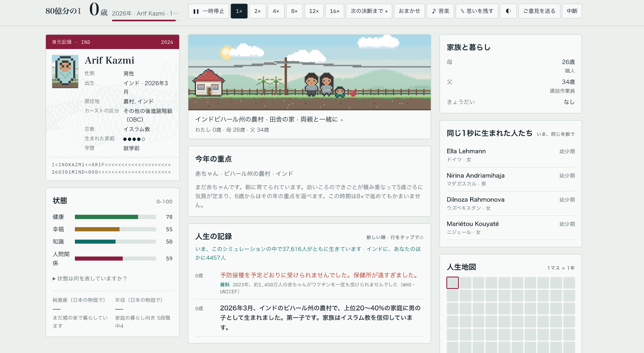Set playback speed to 8×
Image resolution: width=644 pixels, height=353 pixels.
coord(295,11)
